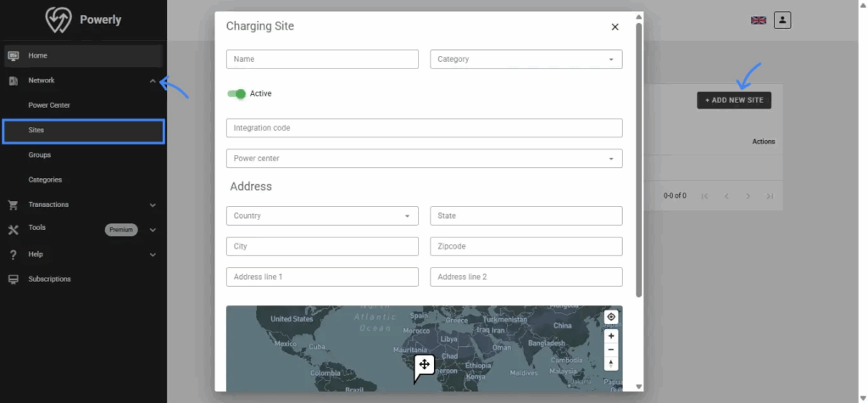The image size is (868, 403).
Task: Click the map locate-me target icon
Action: [611, 317]
